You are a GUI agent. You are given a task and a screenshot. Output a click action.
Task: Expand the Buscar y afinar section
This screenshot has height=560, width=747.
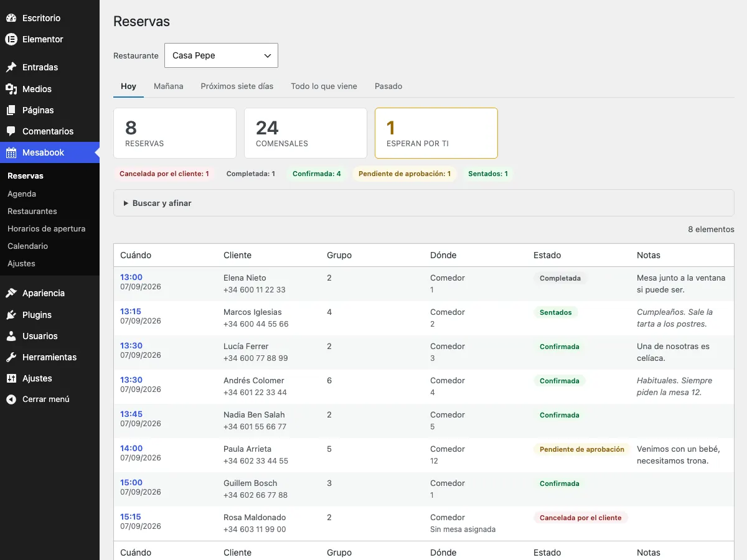coord(424,203)
